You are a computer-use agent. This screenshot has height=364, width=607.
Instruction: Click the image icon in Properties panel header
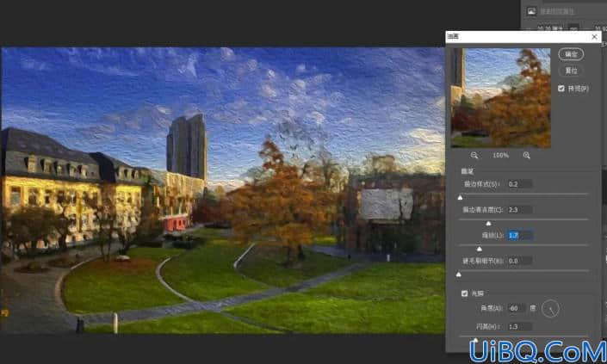click(x=531, y=11)
